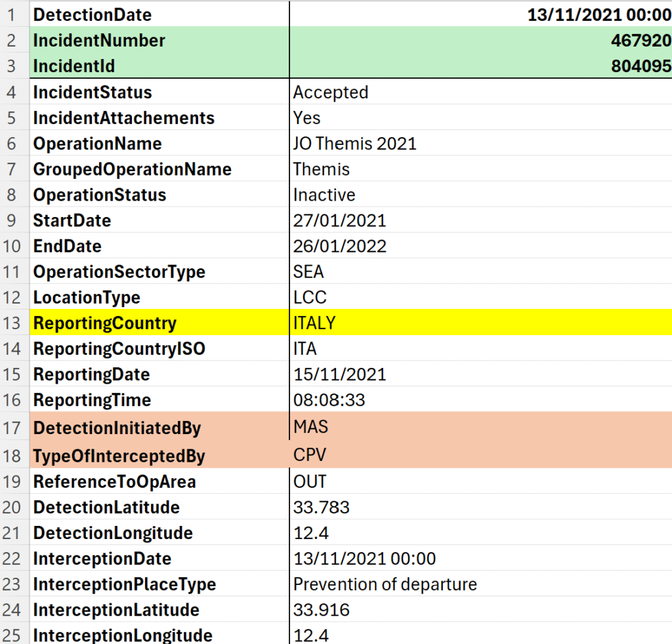
Task: Click the IncidentStatus value Accepted
Action: click(331, 92)
